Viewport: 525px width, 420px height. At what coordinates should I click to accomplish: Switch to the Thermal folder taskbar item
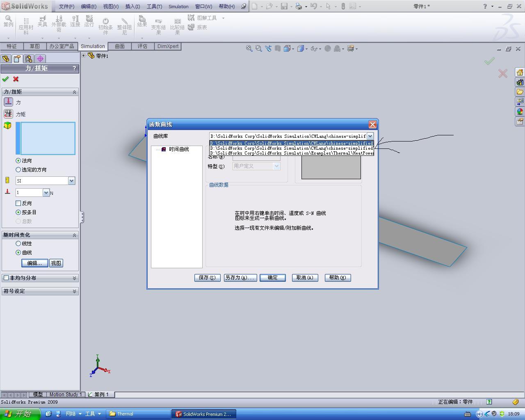click(138, 414)
